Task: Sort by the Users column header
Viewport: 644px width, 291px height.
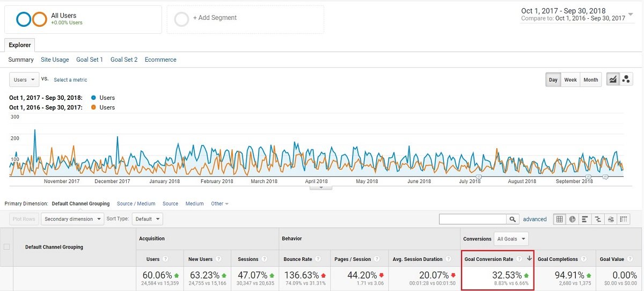Action: (x=153, y=259)
